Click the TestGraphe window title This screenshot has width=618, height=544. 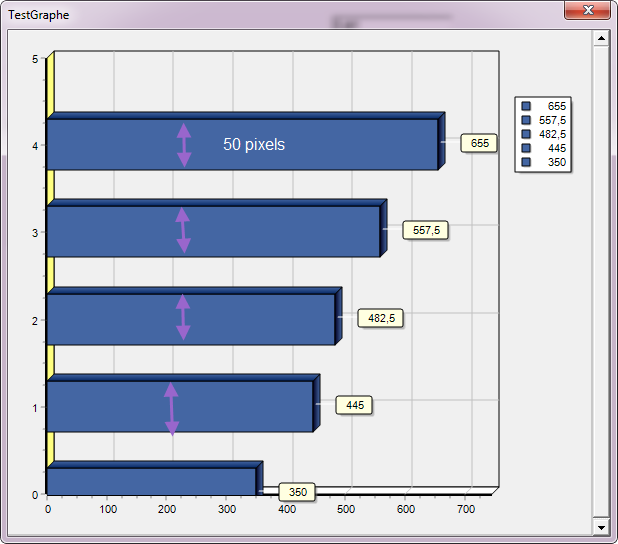coord(39,15)
